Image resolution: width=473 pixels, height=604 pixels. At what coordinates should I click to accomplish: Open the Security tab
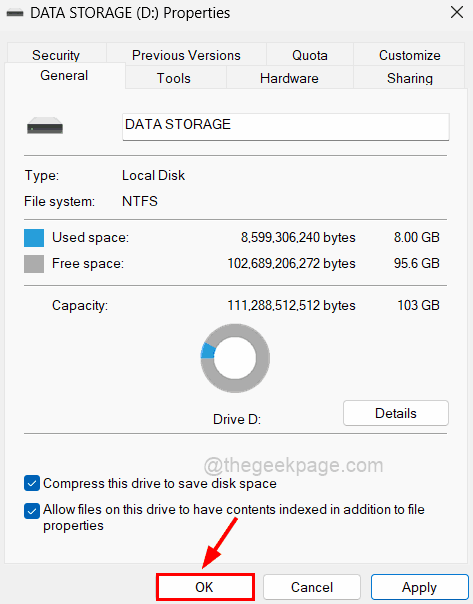(56, 55)
